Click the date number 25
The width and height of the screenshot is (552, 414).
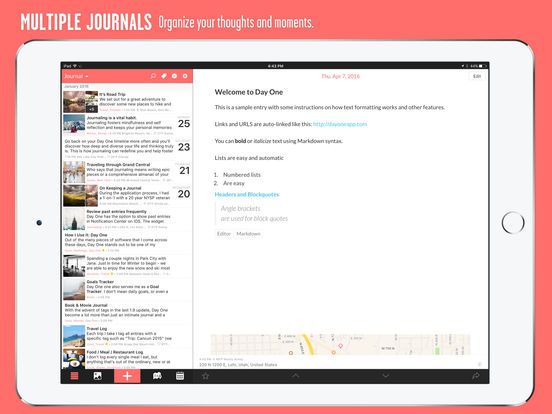click(184, 124)
